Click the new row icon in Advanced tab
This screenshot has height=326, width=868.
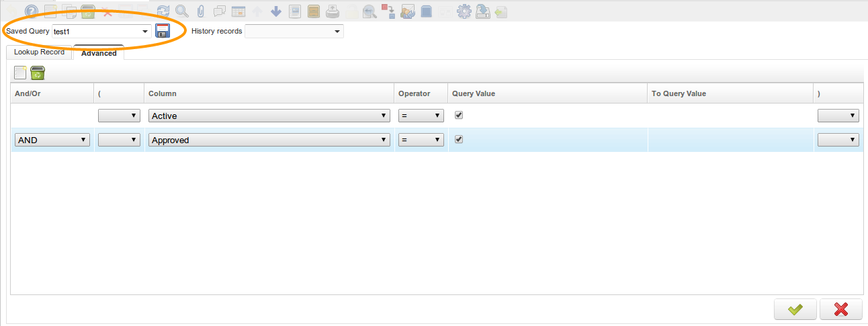[20, 73]
